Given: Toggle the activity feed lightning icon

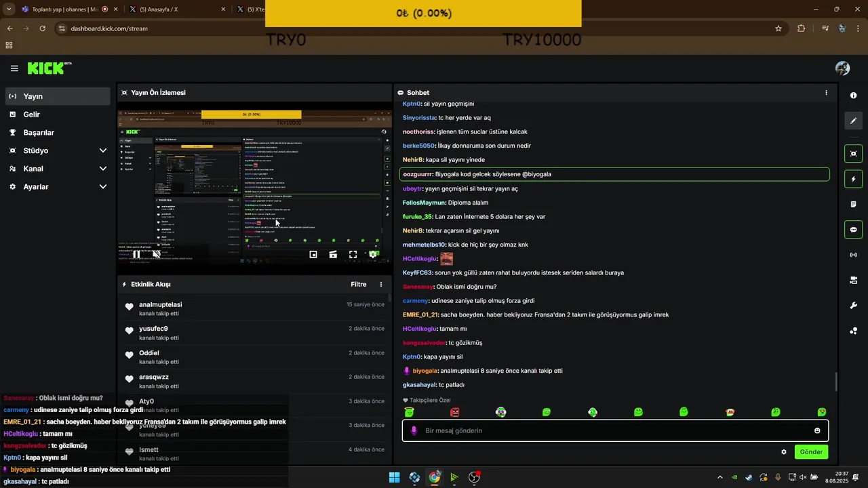Looking at the screenshot, I should coord(853,179).
